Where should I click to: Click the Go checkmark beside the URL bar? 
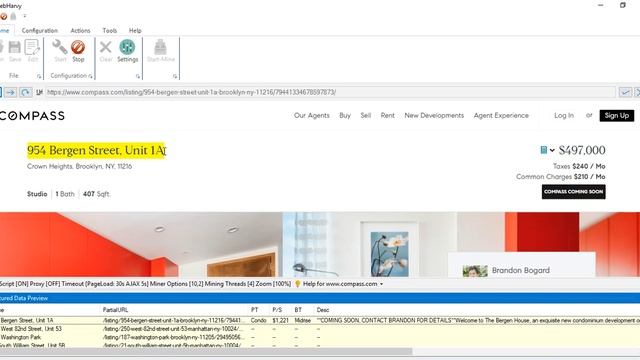click(x=625, y=92)
